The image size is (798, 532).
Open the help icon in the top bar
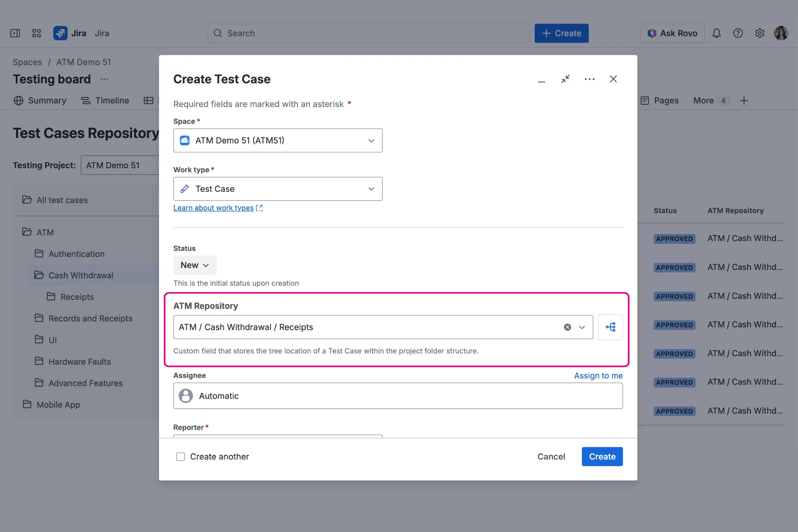pos(738,33)
